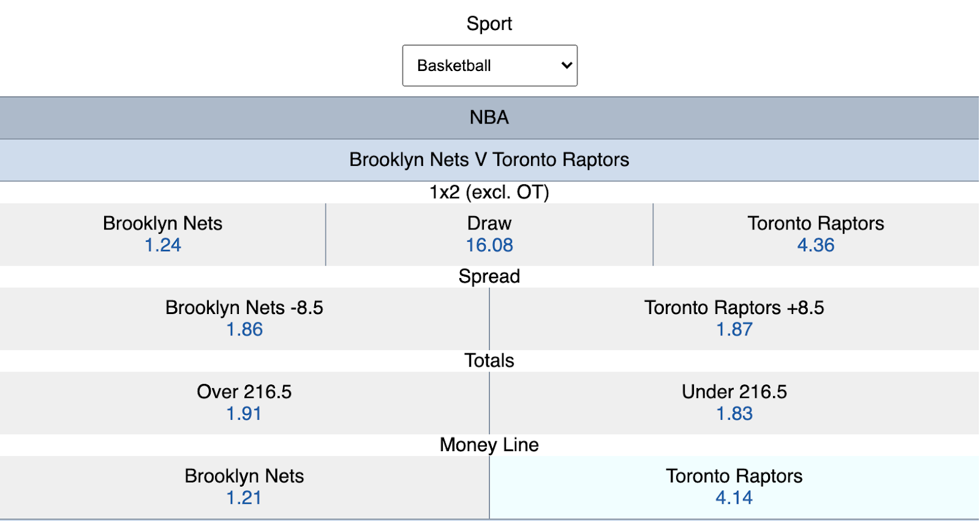Open the Sport dropdown showing Basketball

click(x=489, y=66)
